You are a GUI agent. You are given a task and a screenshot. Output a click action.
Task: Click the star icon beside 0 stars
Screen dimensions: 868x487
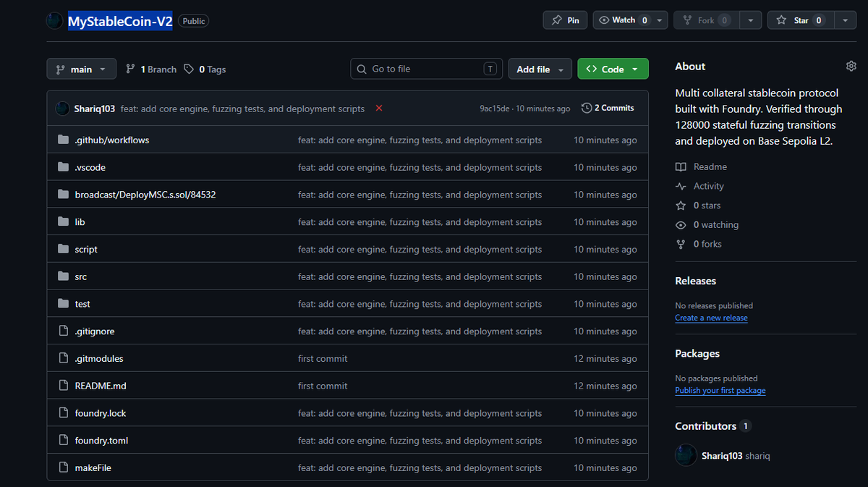681,206
